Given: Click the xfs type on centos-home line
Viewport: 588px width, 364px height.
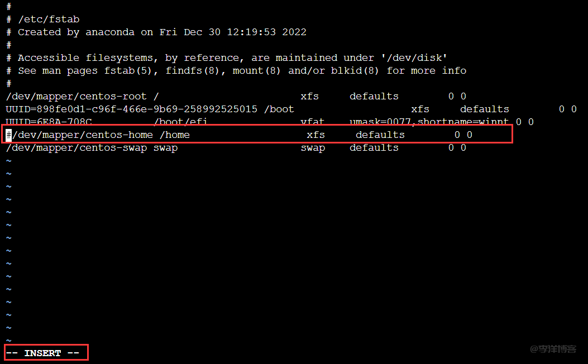Looking at the screenshot, I should (315, 135).
